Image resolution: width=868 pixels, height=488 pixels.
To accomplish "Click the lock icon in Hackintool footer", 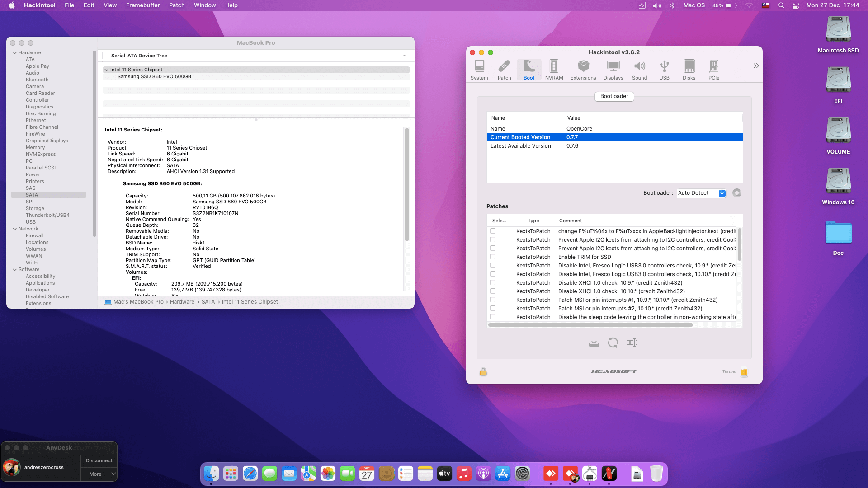I will point(483,372).
